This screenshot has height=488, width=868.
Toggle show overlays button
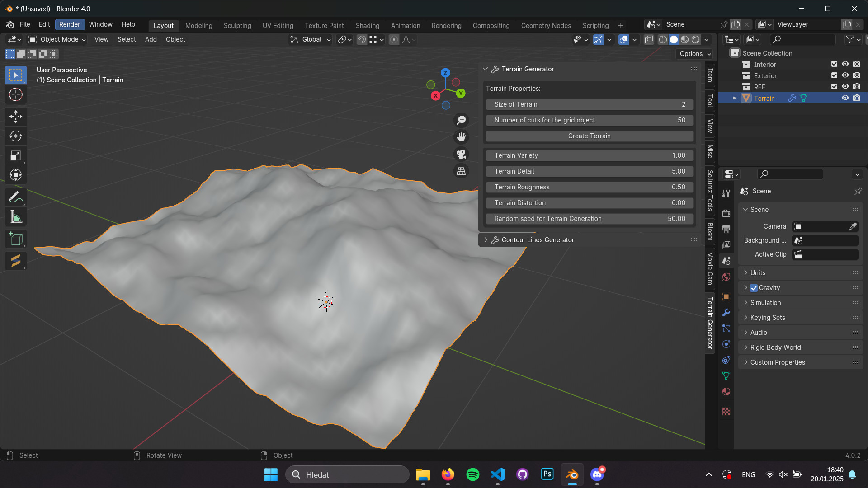coord(623,40)
